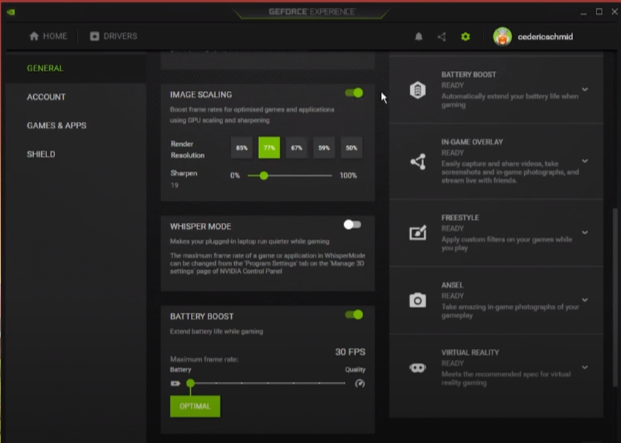The height and width of the screenshot is (443, 621).
Task: Select 59% render resolution
Action: pos(324,148)
